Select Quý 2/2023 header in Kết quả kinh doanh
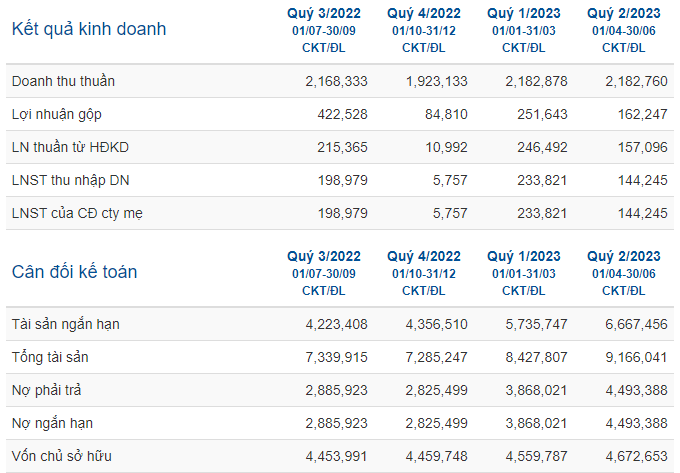680x473 pixels. pos(624,13)
